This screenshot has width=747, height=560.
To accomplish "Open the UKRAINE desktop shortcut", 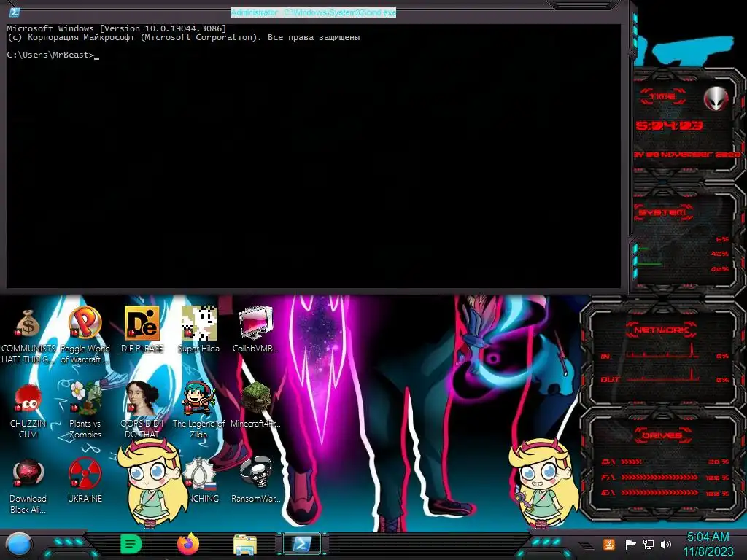I will point(85,481).
